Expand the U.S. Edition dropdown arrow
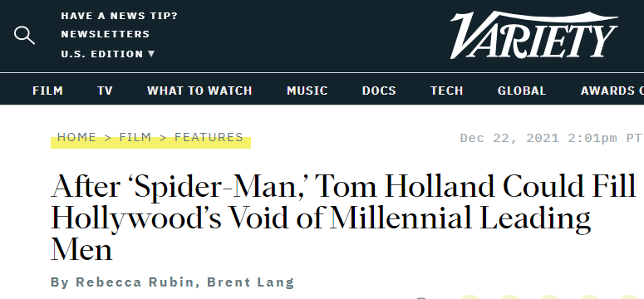 pos(151,53)
